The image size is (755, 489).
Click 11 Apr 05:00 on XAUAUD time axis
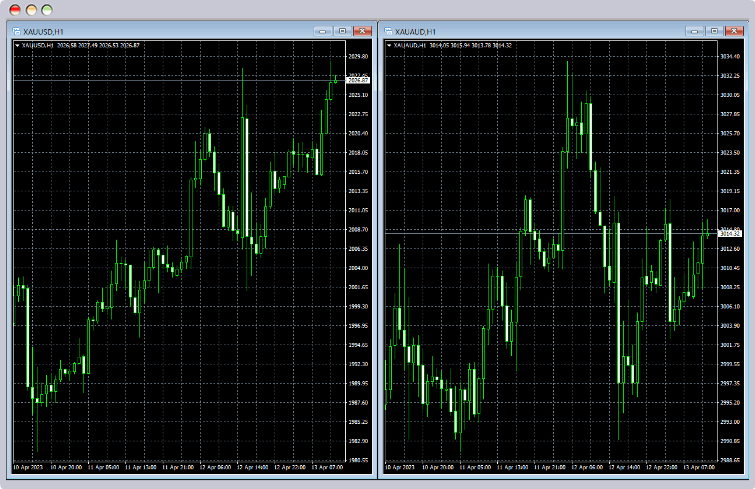tap(475, 467)
